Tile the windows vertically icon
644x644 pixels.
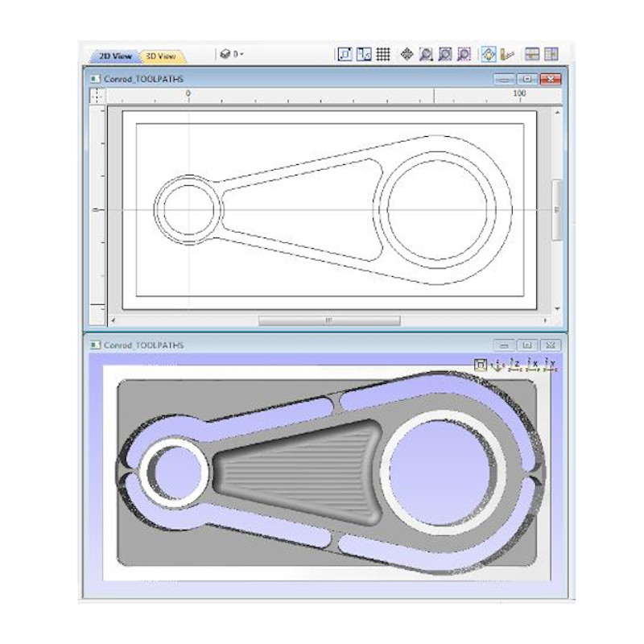pyautogui.click(x=551, y=54)
